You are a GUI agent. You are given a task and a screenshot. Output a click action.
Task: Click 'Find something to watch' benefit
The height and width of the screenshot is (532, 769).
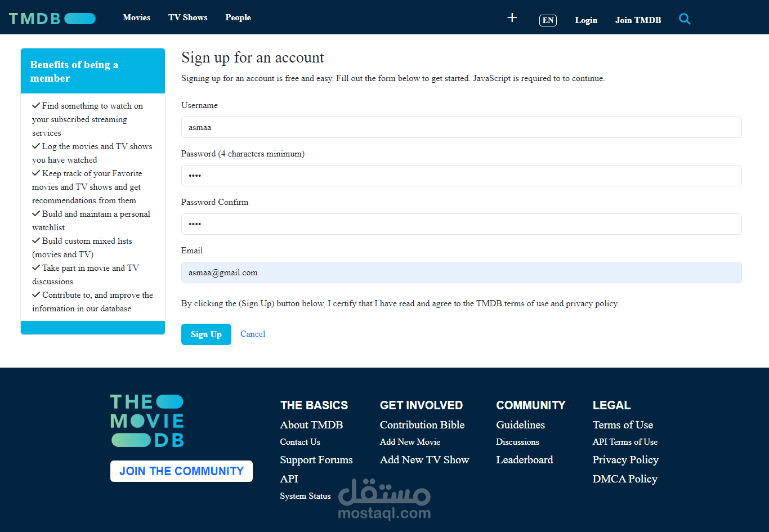pyautogui.click(x=88, y=119)
